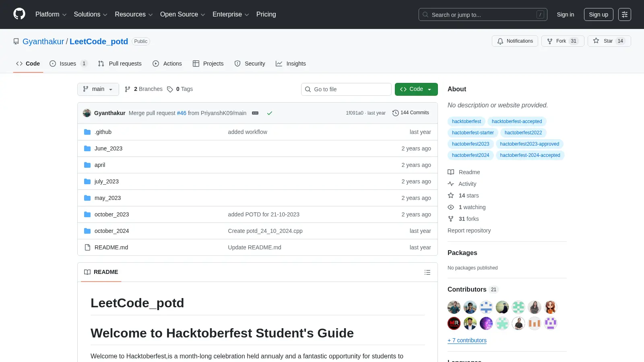This screenshot has width=644, height=362.
Task: Open the Projects tab
Action: [208, 64]
